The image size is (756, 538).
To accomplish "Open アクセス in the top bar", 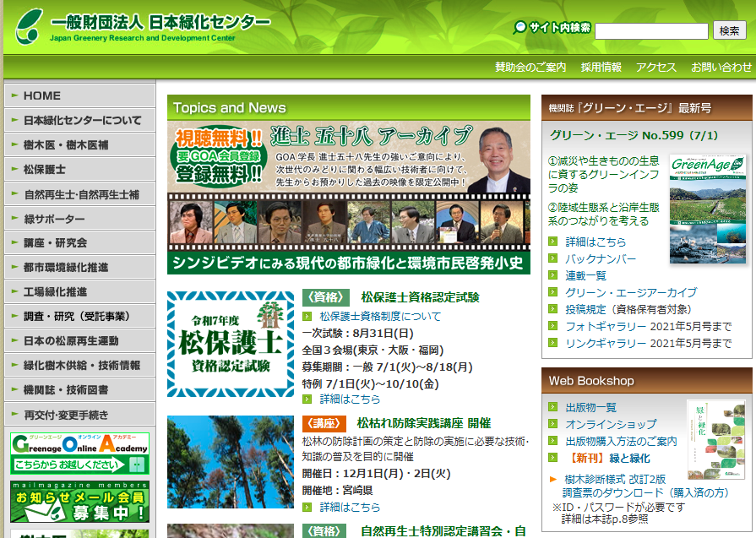I will pos(655,67).
